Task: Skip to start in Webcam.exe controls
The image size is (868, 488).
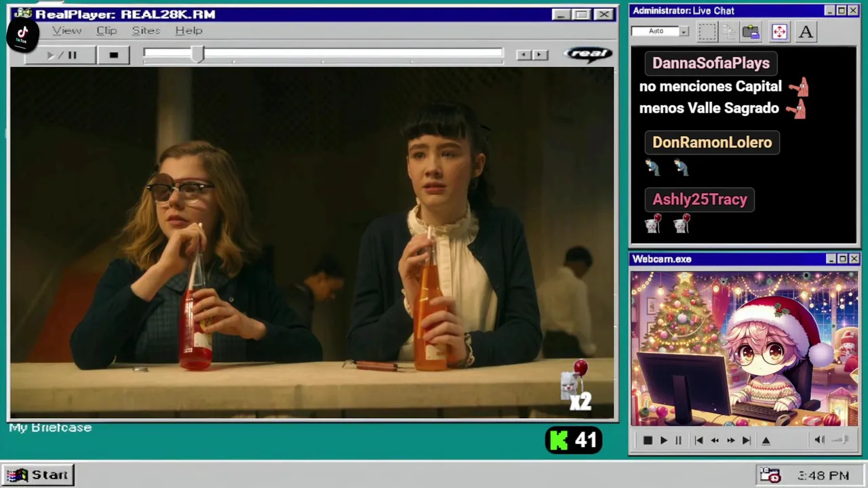Action: tap(698, 441)
